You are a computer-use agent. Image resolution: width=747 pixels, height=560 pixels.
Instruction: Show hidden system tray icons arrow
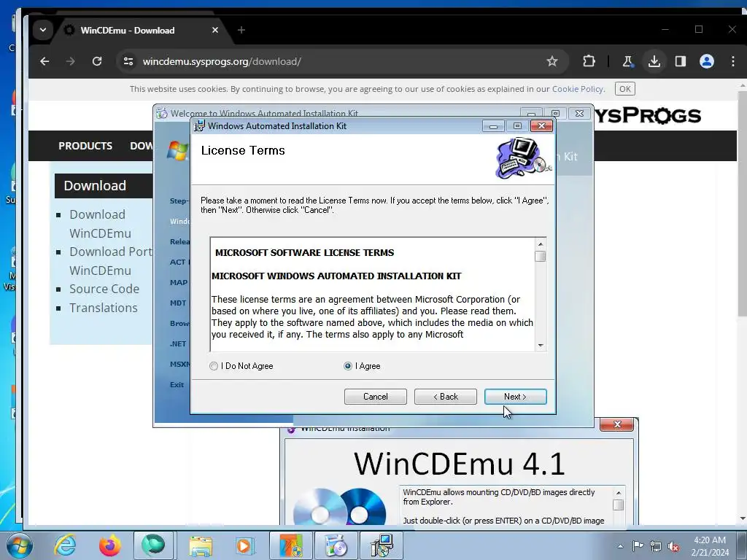[620, 546]
